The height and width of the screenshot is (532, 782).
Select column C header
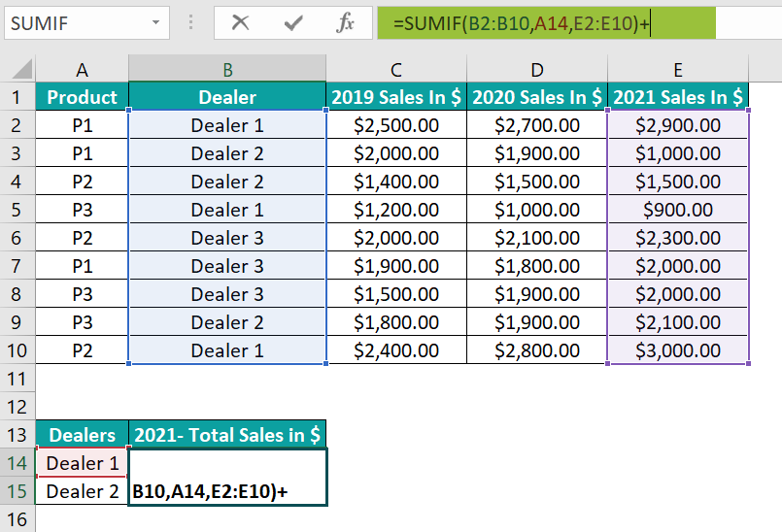[x=395, y=69]
